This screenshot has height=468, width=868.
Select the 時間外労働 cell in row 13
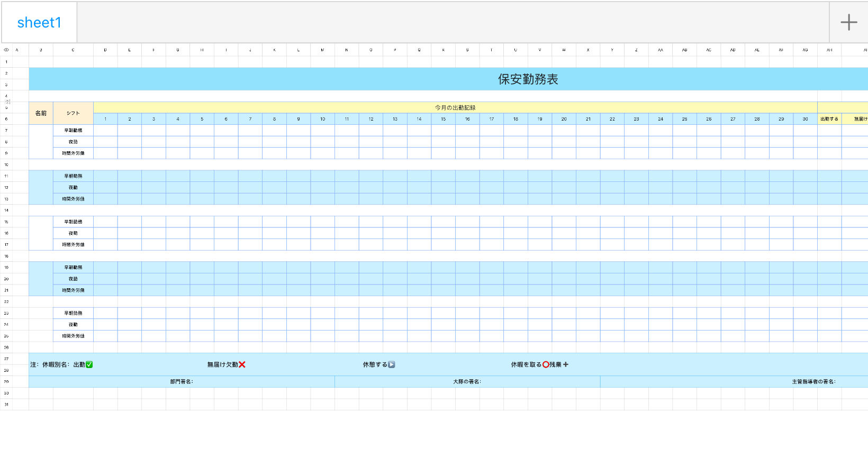(x=73, y=199)
